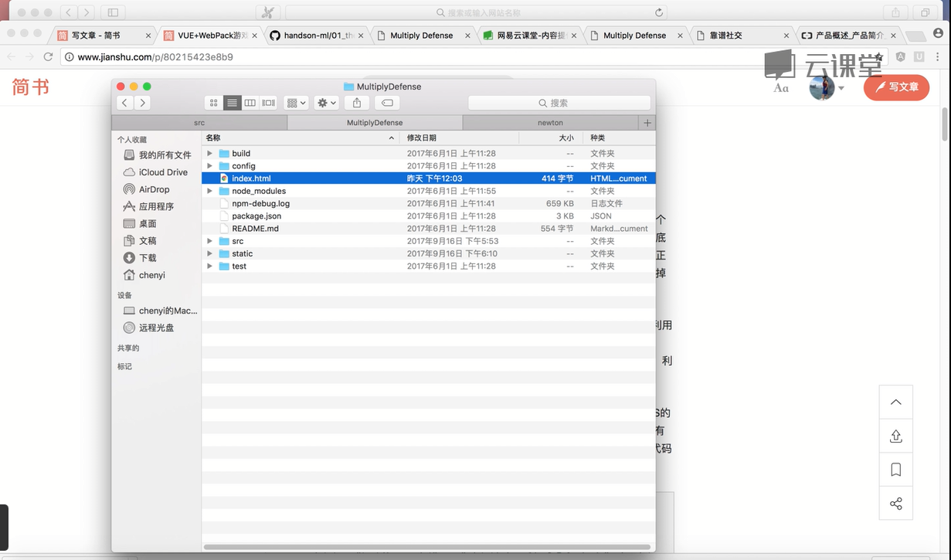Click the Aa reading style icon
Screen dimensions: 951x560
tap(781, 87)
